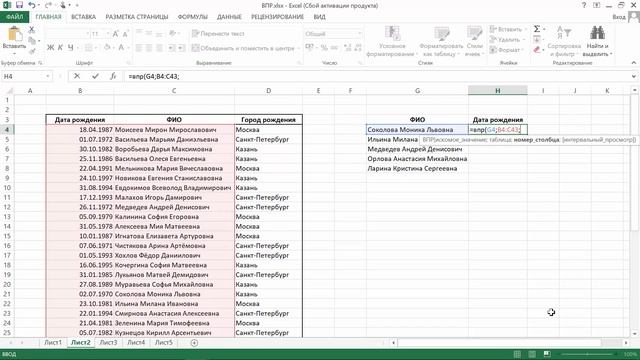Click the Вход sign-in link
Viewport: 640px width, 360px height.
point(619,17)
